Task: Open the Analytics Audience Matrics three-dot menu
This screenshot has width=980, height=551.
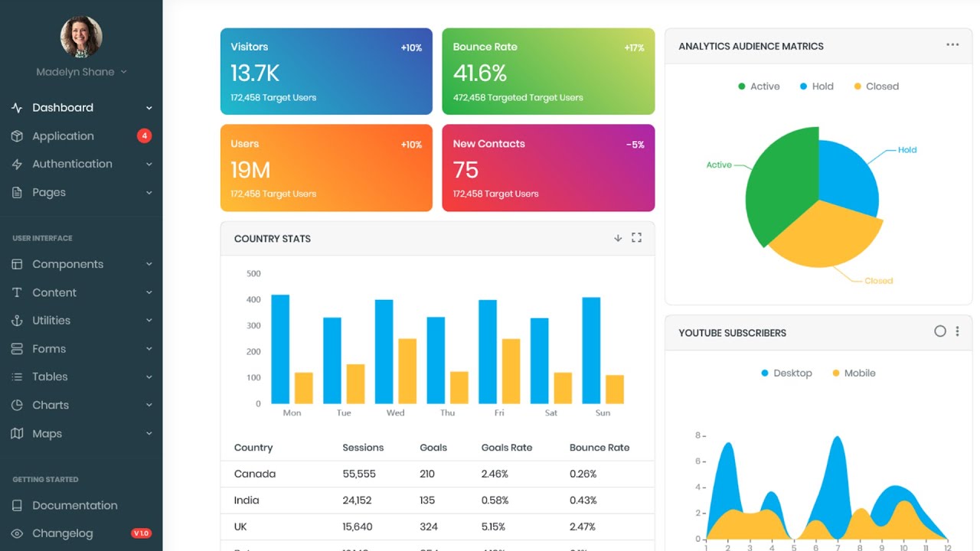Action: [952, 45]
